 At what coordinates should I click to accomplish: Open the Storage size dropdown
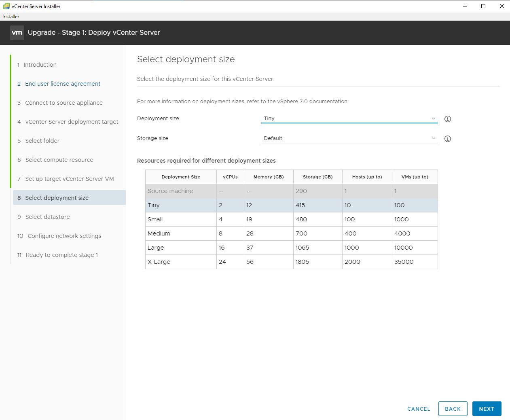tap(349, 138)
